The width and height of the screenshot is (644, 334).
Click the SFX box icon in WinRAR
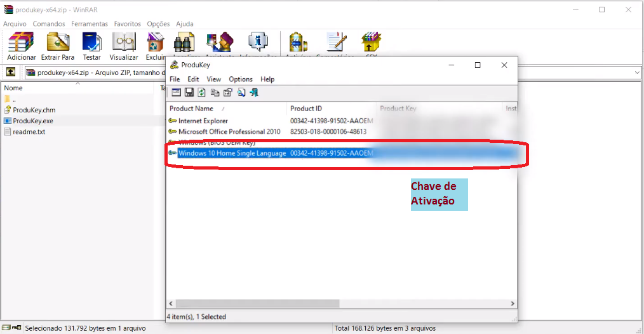(x=372, y=42)
